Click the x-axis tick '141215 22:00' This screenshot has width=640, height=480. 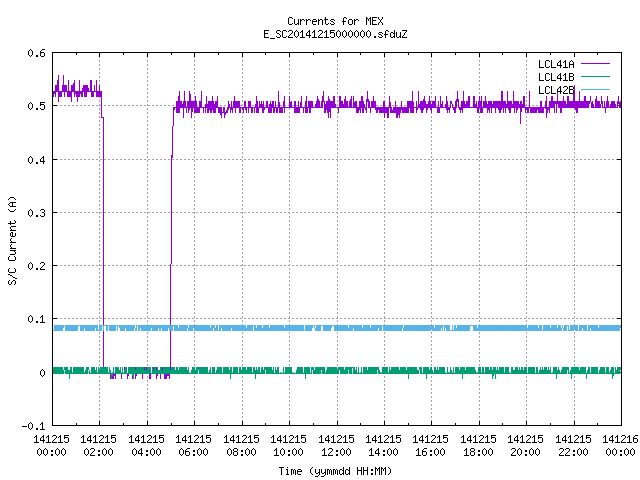(x=573, y=446)
